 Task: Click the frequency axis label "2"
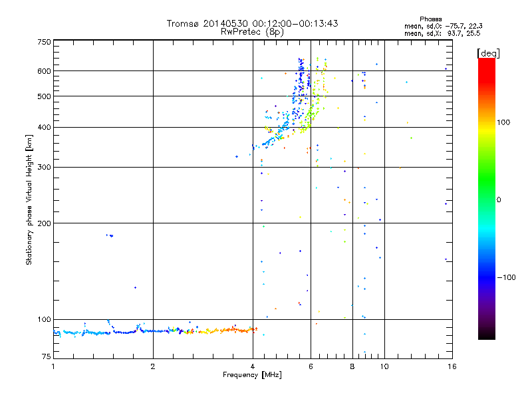click(153, 366)
